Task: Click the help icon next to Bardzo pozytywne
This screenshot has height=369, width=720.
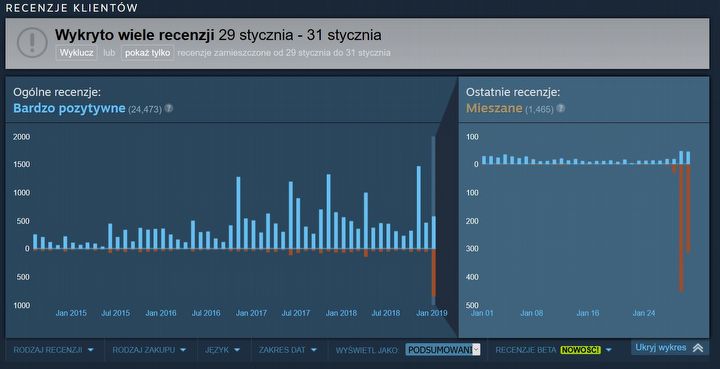Action: coord(169,108)
